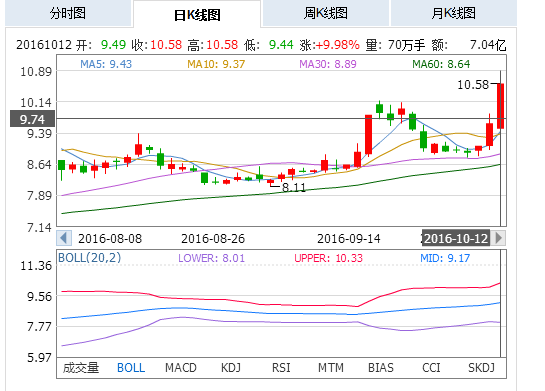The height and width of the screenshot is (391, 545).
Task: Click the left arrow to view earlier dates
Action: click(64, 238)
